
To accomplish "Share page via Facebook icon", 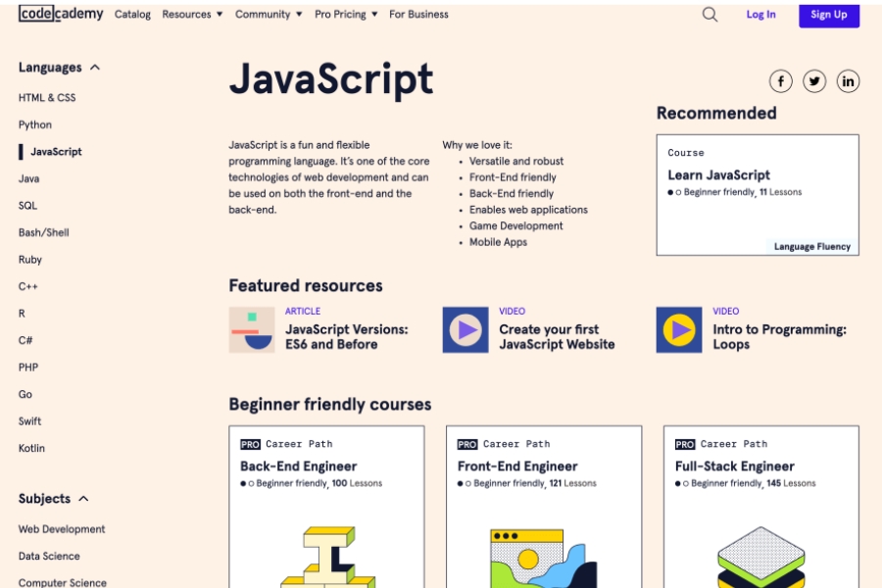I will 781,81.
